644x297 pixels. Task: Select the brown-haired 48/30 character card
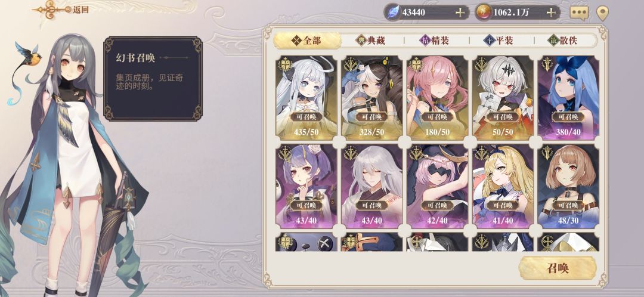click(x=568, y=186)
